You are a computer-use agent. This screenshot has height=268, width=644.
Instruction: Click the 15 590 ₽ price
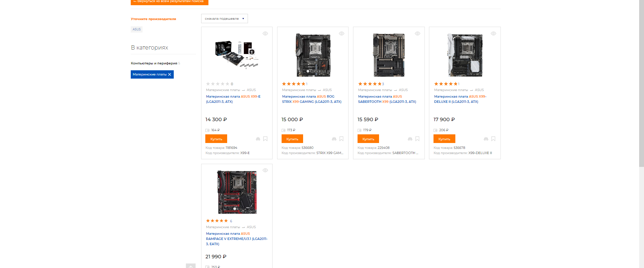click(x=368, y=119)
